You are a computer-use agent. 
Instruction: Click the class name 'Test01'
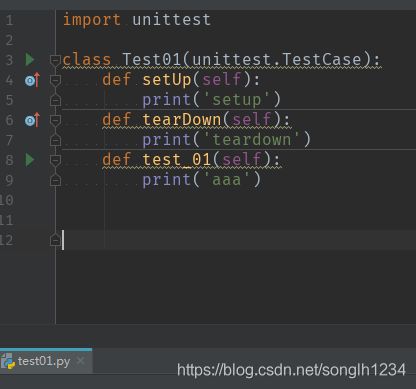coord(152,60)
